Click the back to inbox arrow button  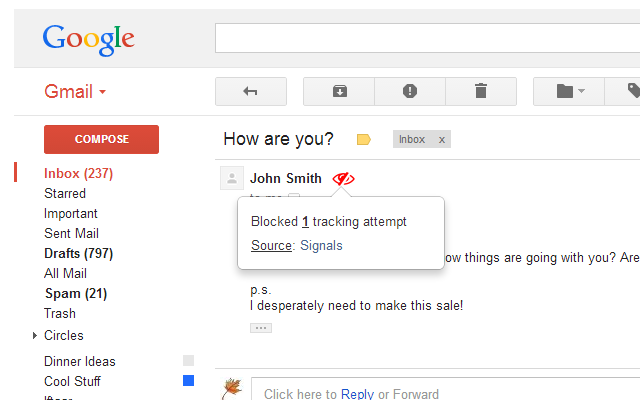pos(251,91)
